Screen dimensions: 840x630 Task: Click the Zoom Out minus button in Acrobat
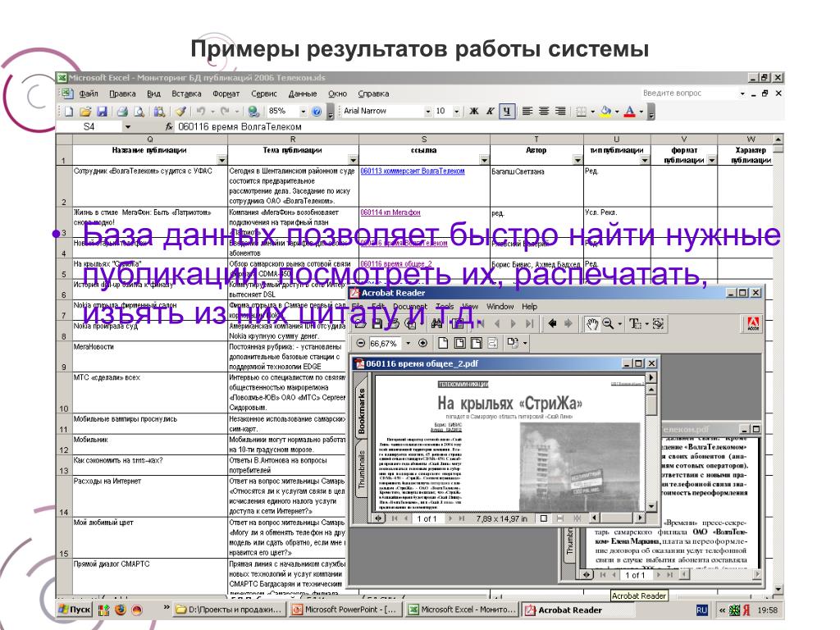(x=361, y=344)
